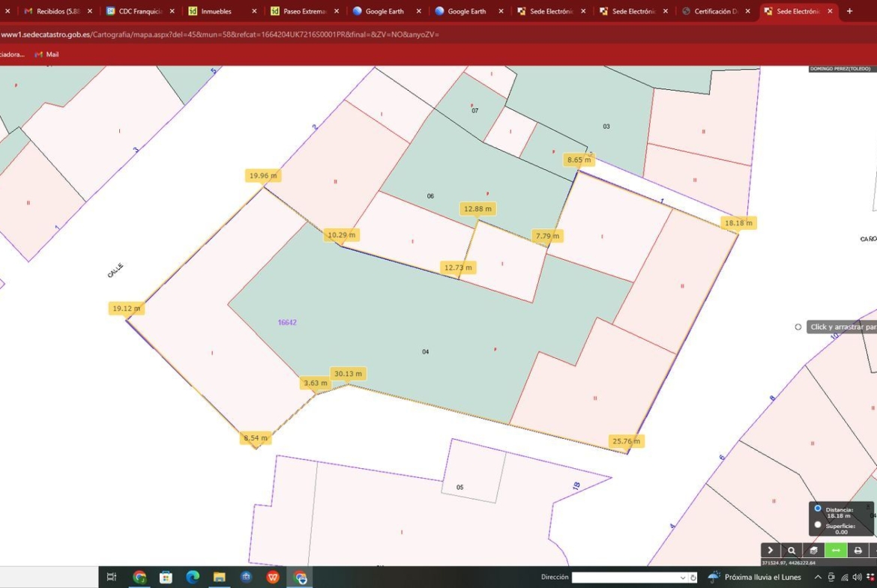877x588 pixels.
Task: Click the 12.73 m measurement label
Action: click(x=458, y=267)
